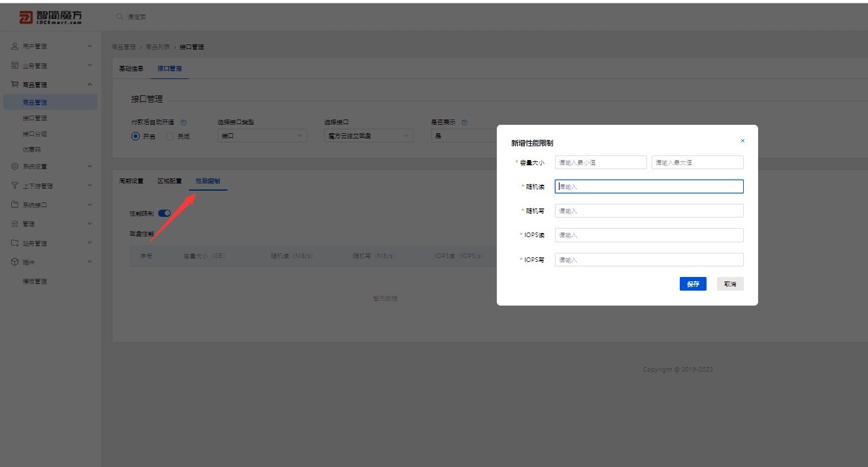Expand the 上下游管理 menu chevron
Screen dimensions: 868x467
coord(90,185)
